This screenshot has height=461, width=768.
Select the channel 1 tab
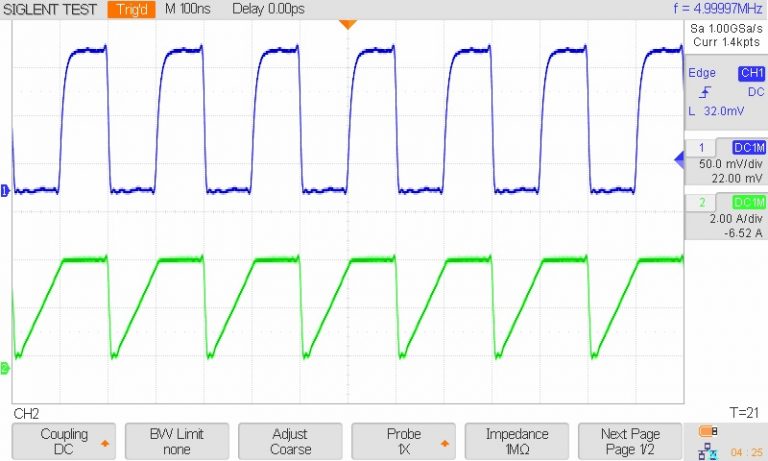pos(701,148)
